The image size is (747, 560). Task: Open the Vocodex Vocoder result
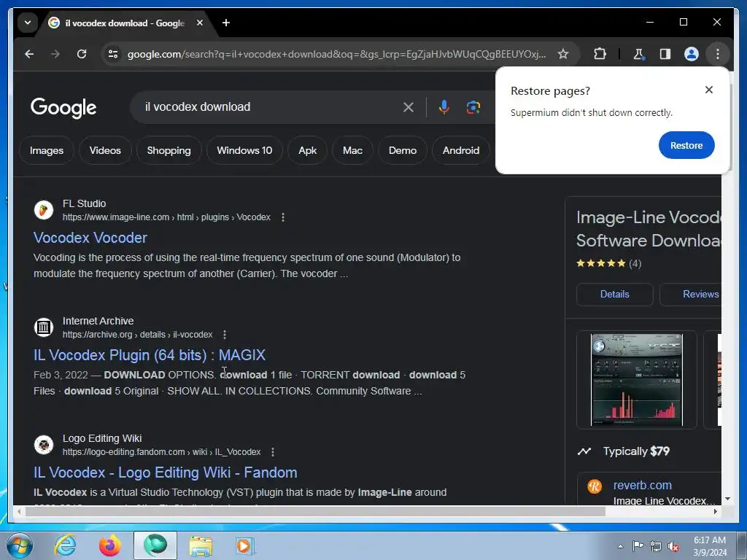point(90,238)
